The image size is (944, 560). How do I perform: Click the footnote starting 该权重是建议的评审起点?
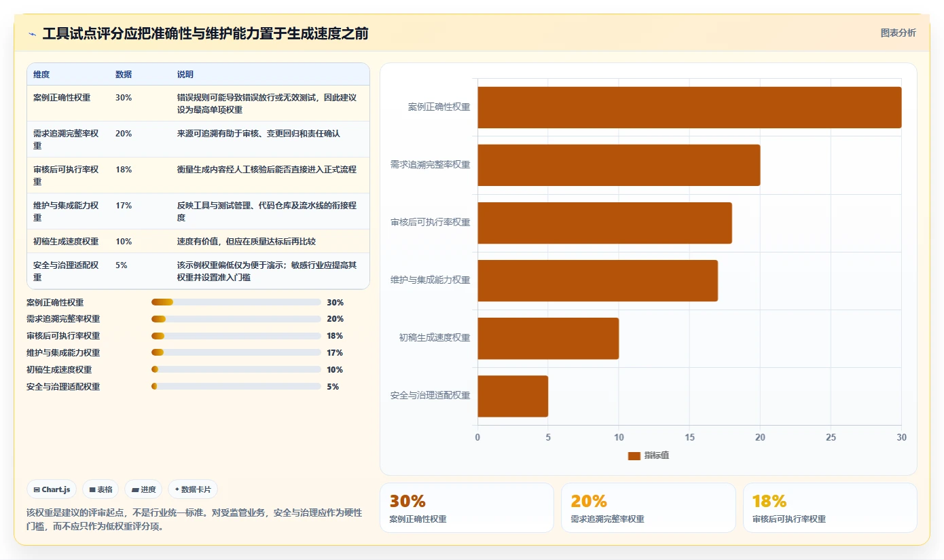(x=194, y=519)
